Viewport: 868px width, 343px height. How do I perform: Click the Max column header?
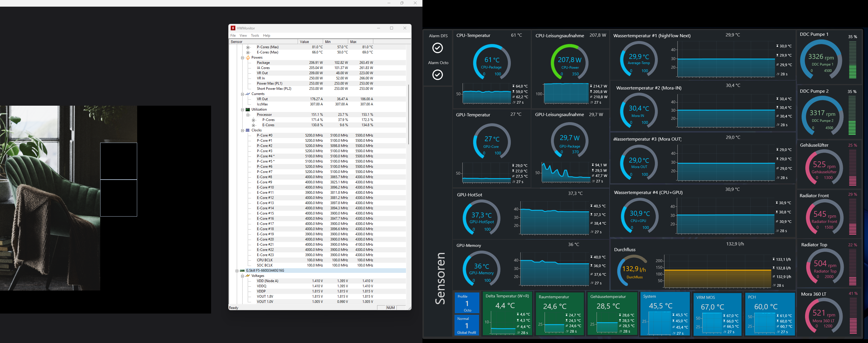point(361,42)
